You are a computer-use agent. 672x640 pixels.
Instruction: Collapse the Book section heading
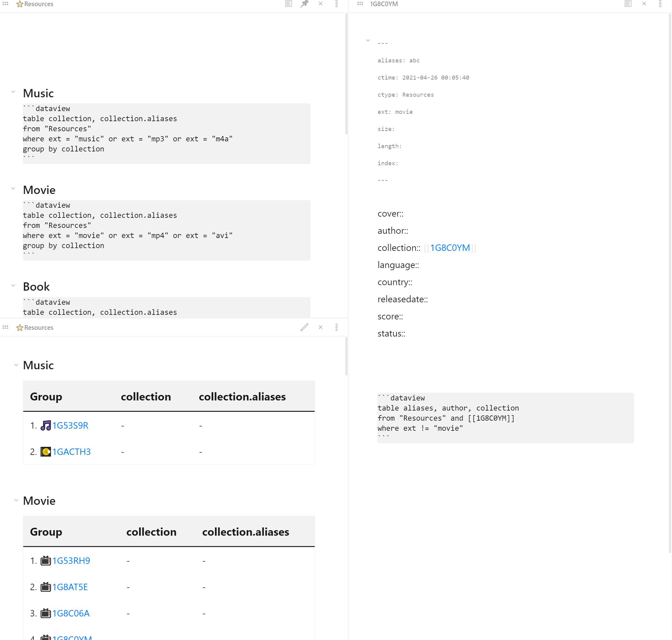(13, 285)
